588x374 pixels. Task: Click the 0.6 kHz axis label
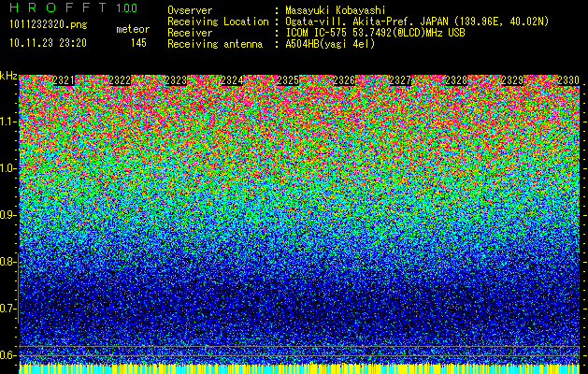coord(7,355)
